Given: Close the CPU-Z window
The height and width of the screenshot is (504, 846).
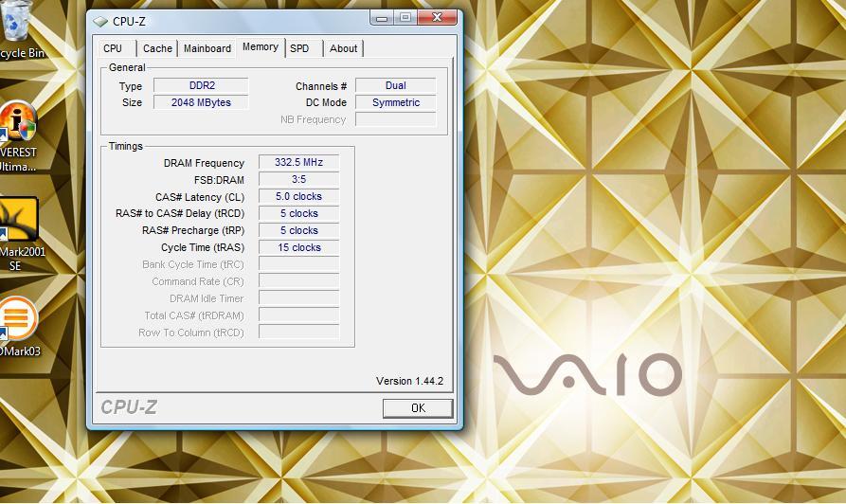Looking at the screenshot, I should pos(437,18).
